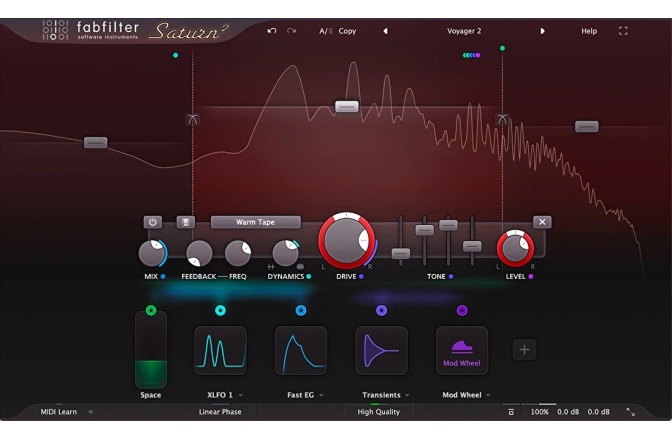Open the Voyager 2 preset browser
The width and height of the screenshot is (672, 440).
click(x=464, y=31)
